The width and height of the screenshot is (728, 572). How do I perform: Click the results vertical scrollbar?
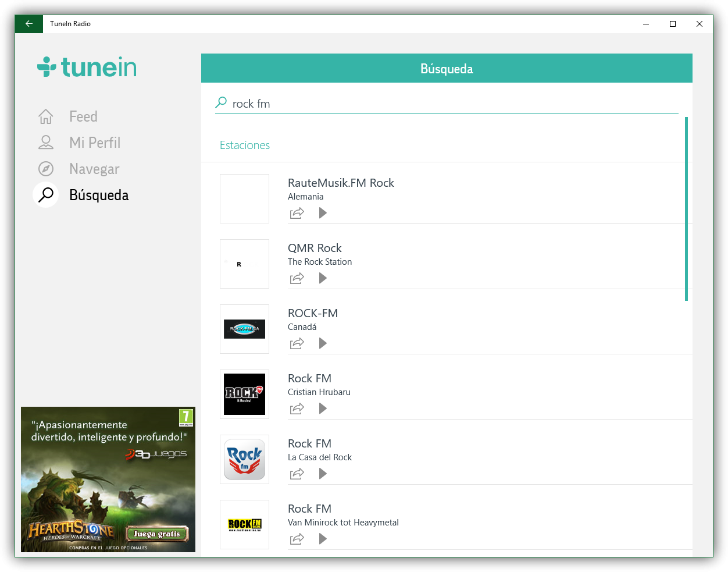pyautogui.click(x=687, y=209)
